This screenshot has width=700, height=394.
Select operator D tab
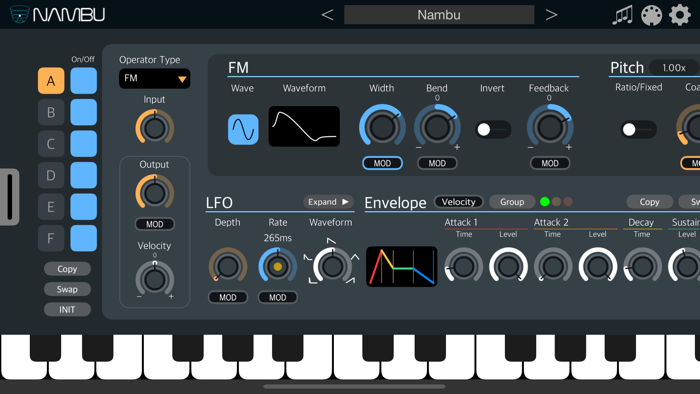point(51,175)
